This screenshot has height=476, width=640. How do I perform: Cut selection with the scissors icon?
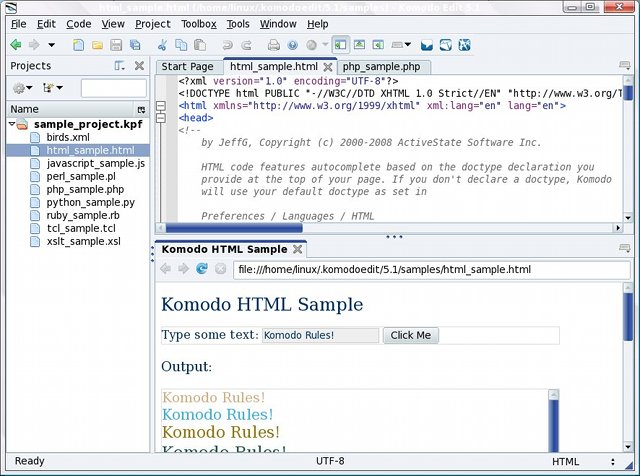pos(162,45)
